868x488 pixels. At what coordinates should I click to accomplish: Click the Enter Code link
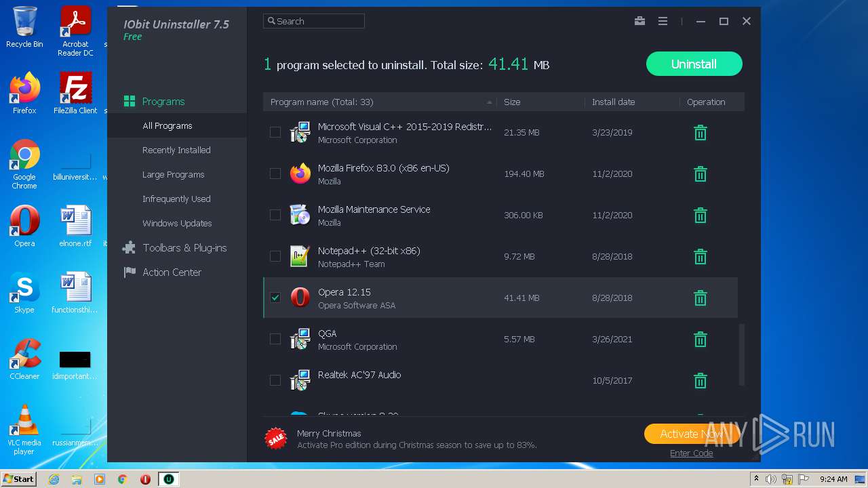[691, 453]
